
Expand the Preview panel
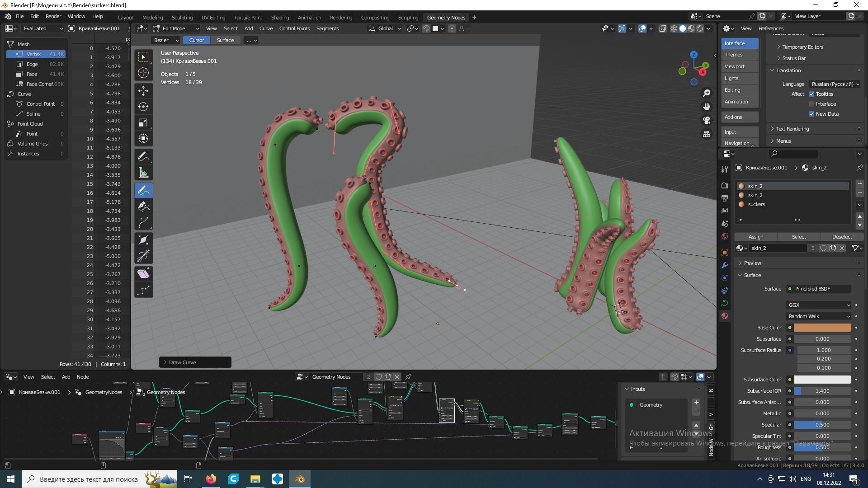[x=752, y=263]
